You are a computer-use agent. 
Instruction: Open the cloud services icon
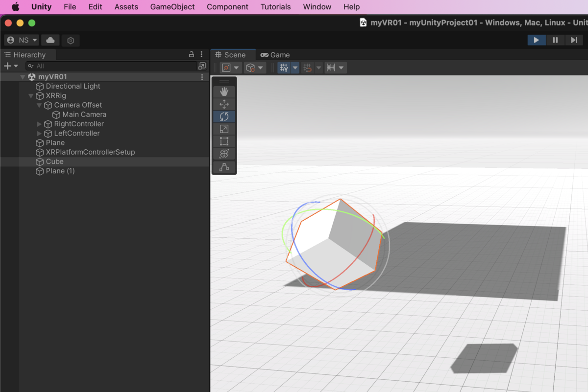click(x=50, y=40)
